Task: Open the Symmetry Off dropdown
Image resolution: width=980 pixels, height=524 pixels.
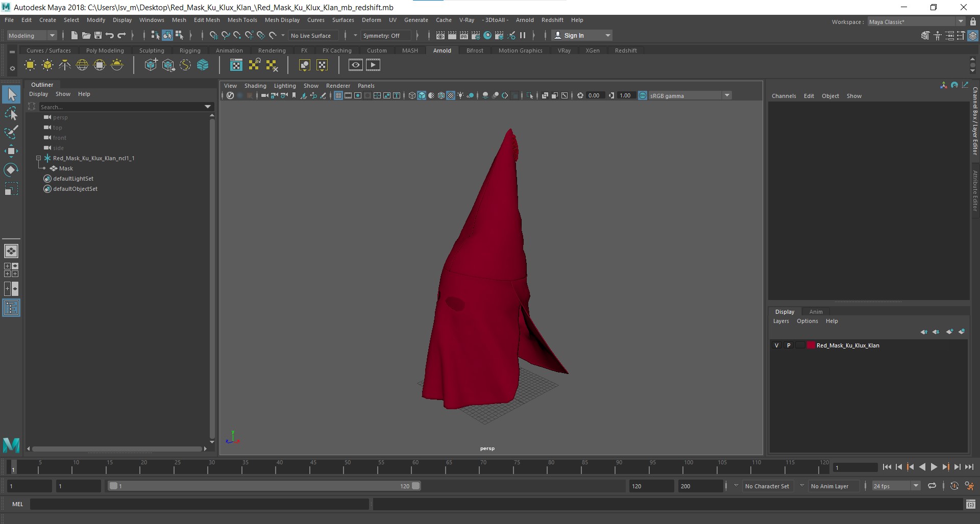Action: pos(385,35)
